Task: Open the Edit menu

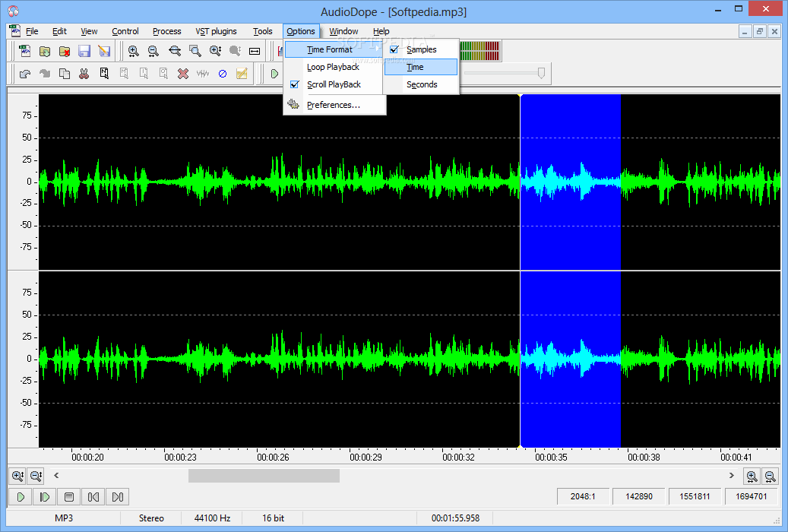Action: 59,31
